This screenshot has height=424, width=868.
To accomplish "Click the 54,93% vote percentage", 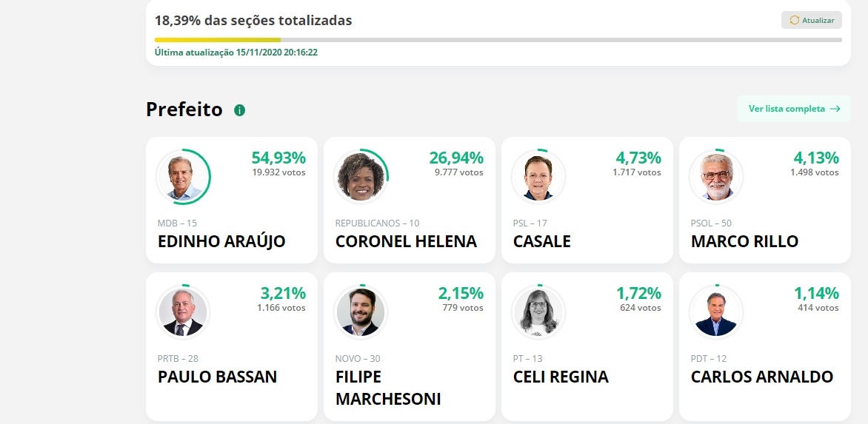I will tap(278, 158).
